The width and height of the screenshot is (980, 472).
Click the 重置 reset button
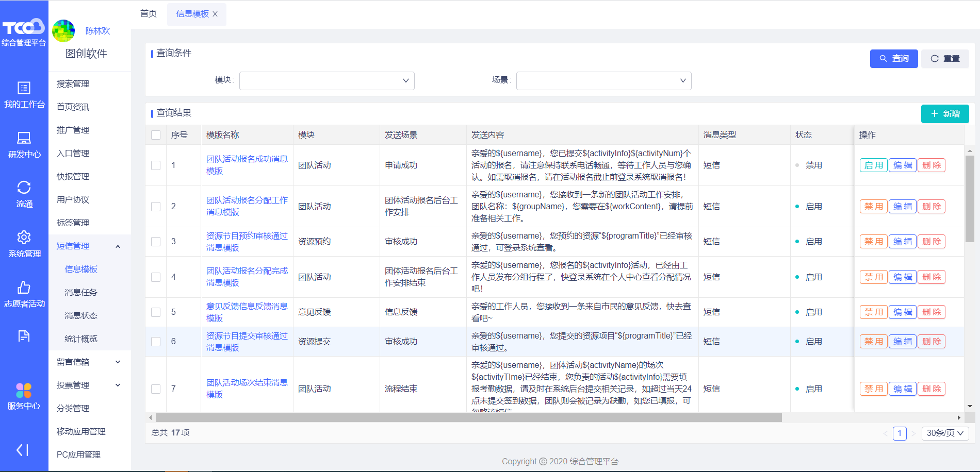click(945, 59)
